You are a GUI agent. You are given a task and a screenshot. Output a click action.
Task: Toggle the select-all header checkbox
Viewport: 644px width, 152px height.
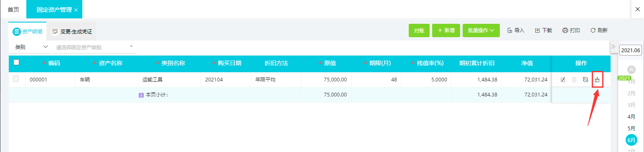[16, 62]
